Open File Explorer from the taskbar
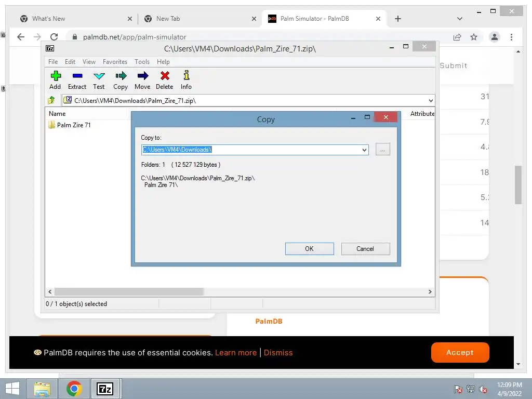The width and height of the screenshot is (532, 399). [x=42, y=389]
